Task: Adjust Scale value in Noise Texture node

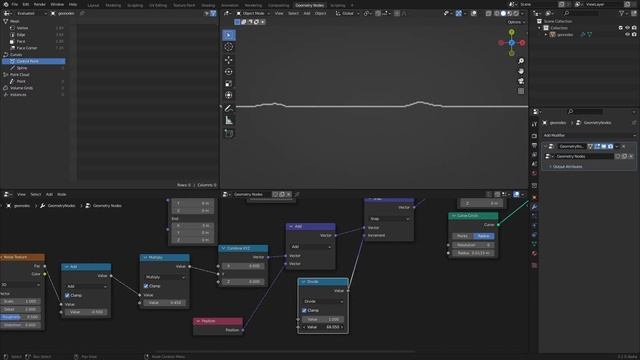Action: tap(20, 301)
